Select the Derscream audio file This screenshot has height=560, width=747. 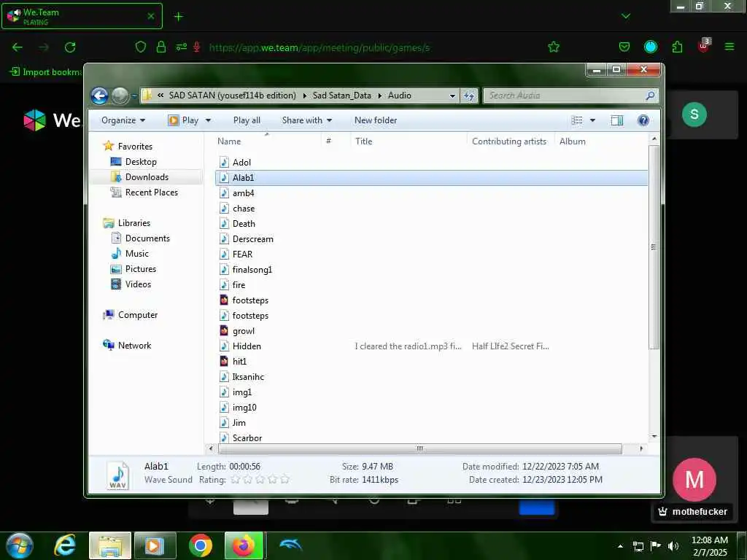click(253, 239)
